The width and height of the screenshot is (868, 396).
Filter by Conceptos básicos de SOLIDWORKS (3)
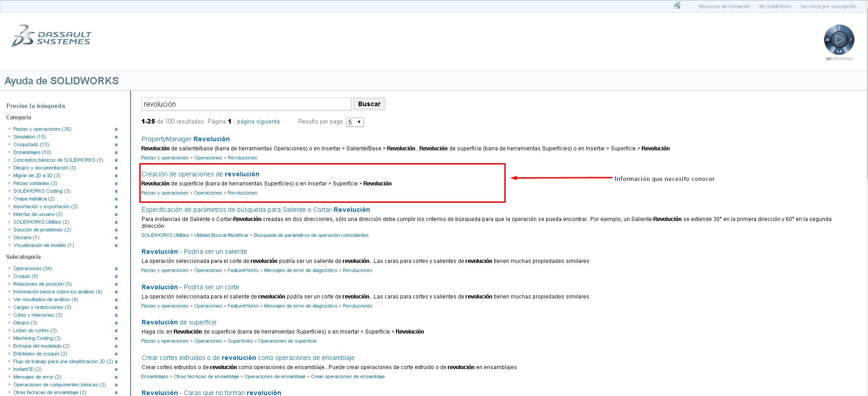pyautogui.click(x=58, y=160)
